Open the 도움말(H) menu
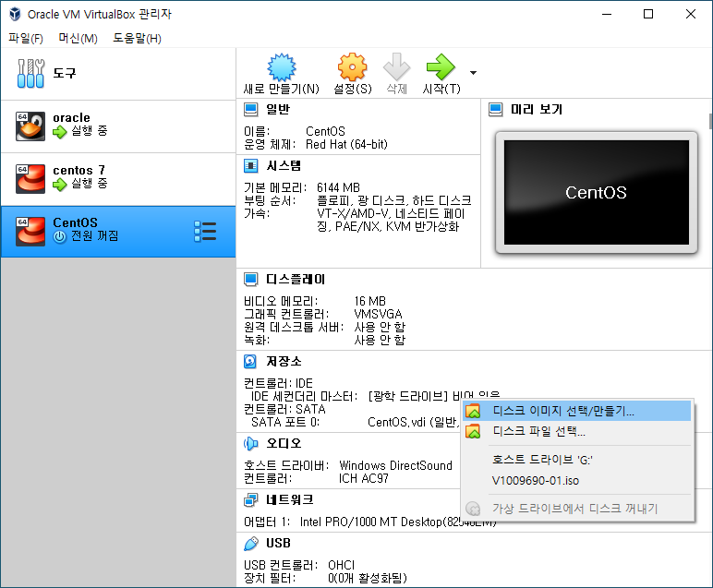713x588 pixels. [137, 38]
